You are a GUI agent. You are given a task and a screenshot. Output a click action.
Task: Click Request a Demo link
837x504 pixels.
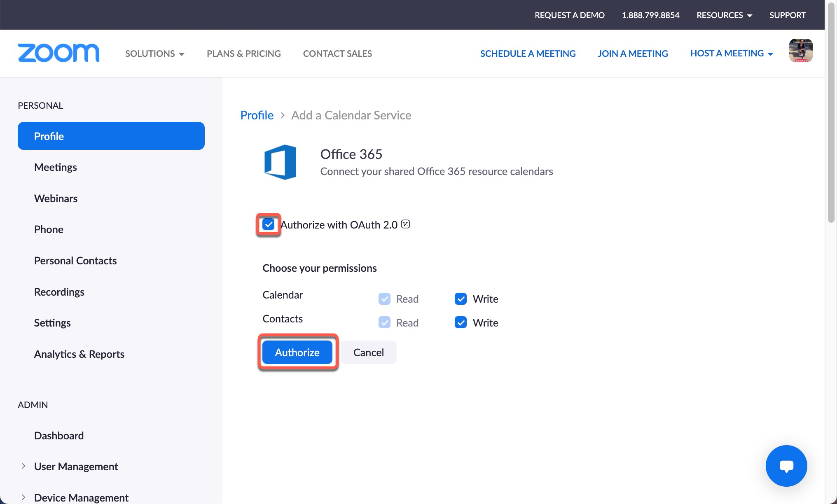tap(570, 15)
